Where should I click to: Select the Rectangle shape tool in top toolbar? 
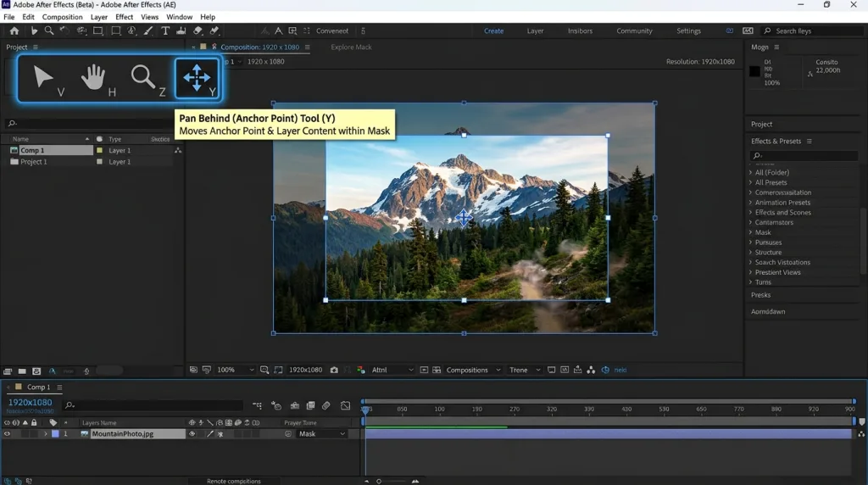click(98, 31)
